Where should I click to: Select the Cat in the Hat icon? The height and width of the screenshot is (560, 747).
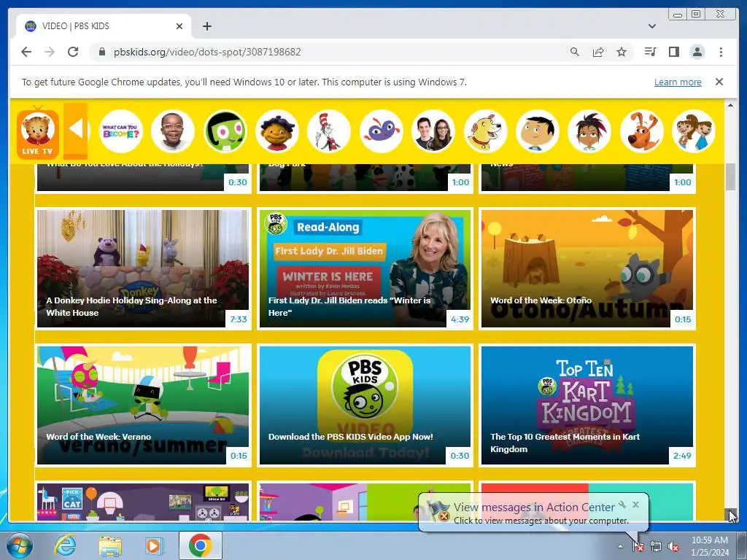(329, 131)
